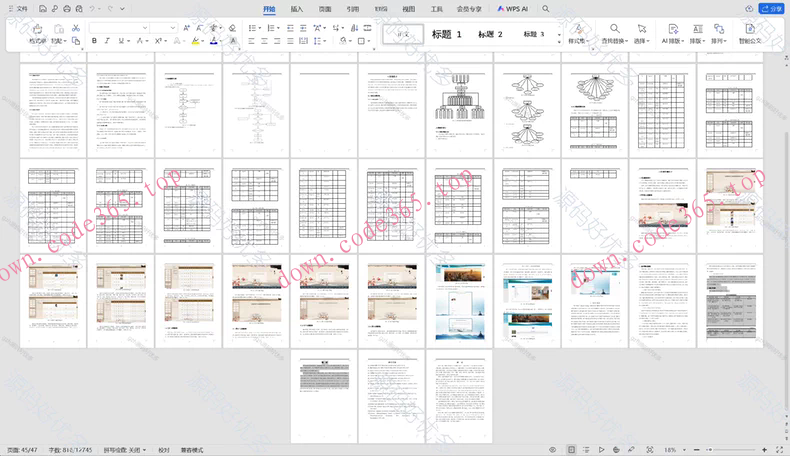
Task: Open the font name dropdown
Action: coord(145,28)
